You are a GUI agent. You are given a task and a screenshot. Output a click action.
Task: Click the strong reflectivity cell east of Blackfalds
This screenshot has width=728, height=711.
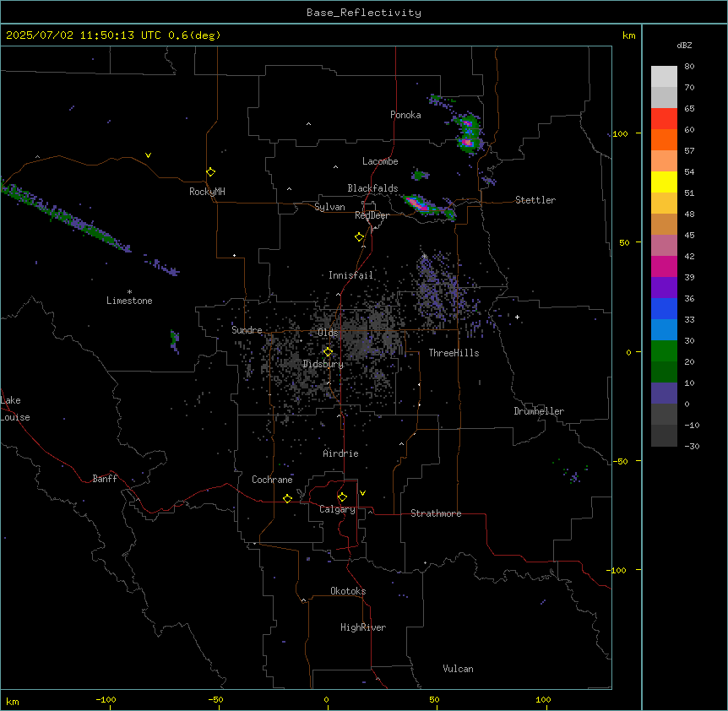point(421,204)
